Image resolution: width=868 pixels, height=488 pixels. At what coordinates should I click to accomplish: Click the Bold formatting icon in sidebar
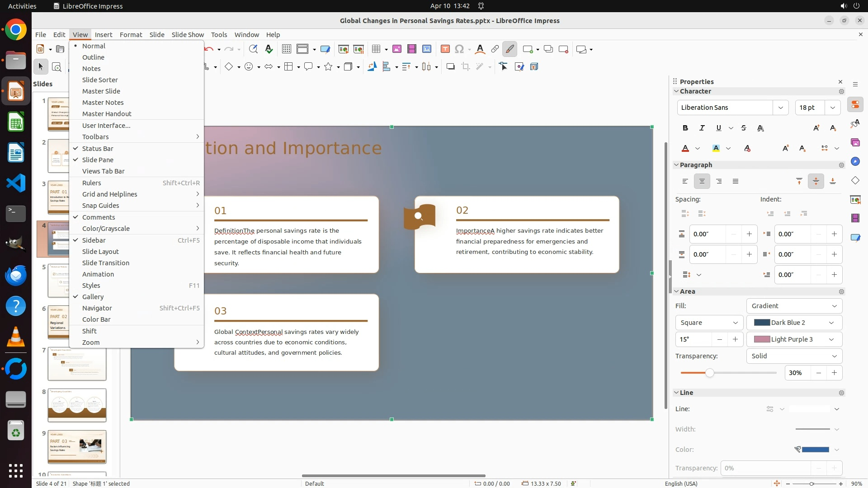pyautogui.click(x=685, y=128)
